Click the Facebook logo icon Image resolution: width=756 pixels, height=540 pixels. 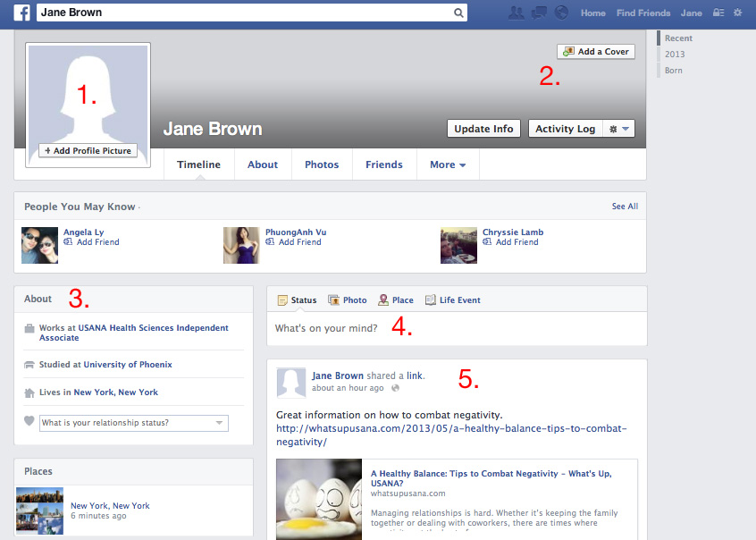point(22,13)
